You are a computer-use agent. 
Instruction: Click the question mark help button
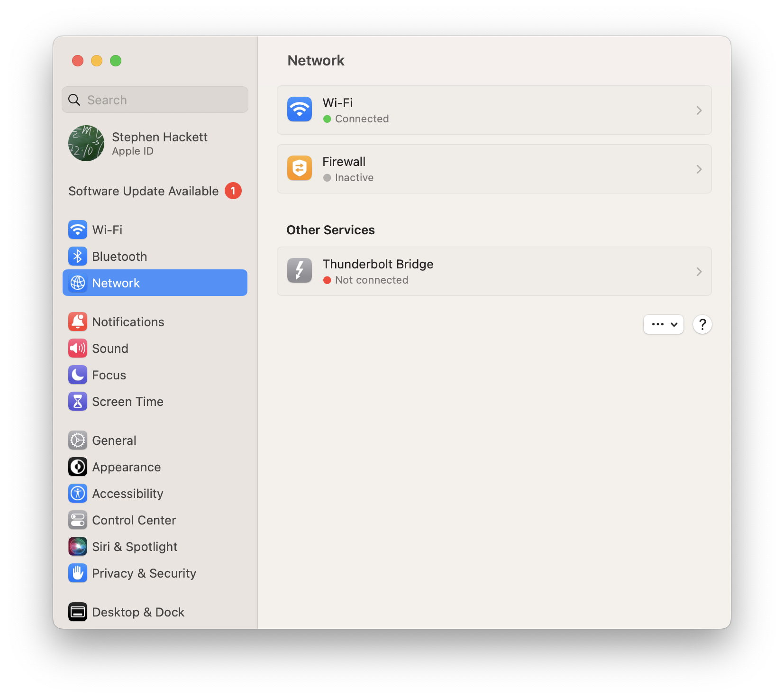(x=702, y=324)
